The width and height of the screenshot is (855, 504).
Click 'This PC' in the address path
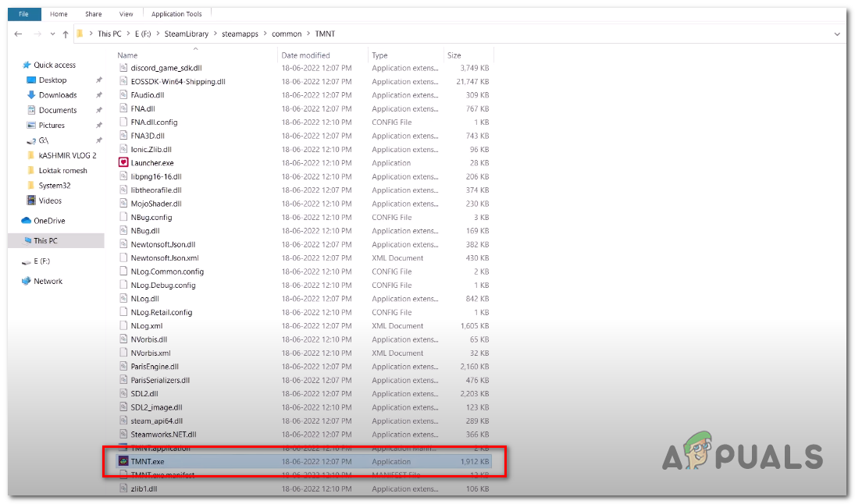[109, 34]
